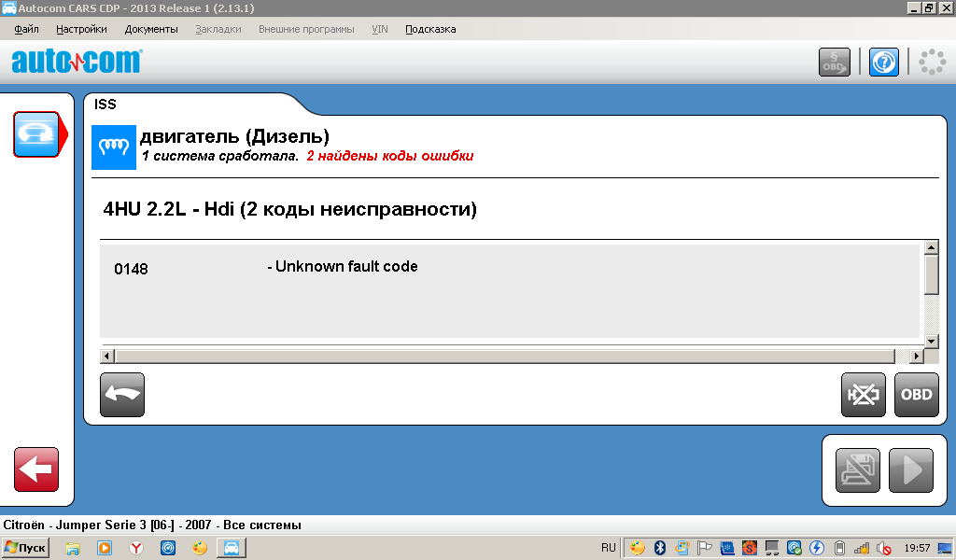The height and width of the screenshot is (560, 956).
Task: Open the Пуск start button
Action: 25,548
